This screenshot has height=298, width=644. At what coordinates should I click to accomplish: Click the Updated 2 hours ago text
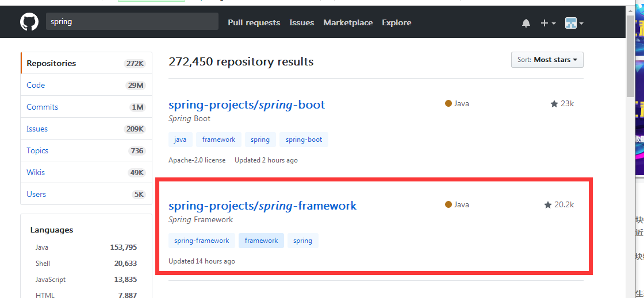point(266,160)
